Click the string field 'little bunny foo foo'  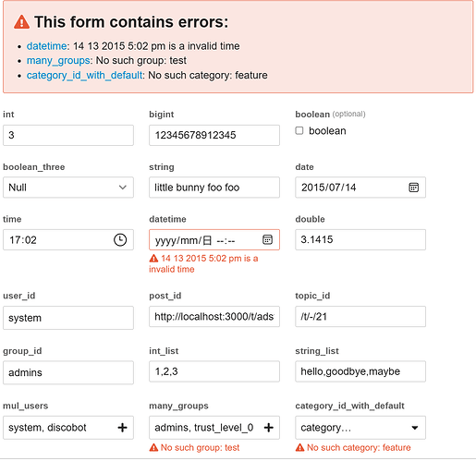pos(214,188)
